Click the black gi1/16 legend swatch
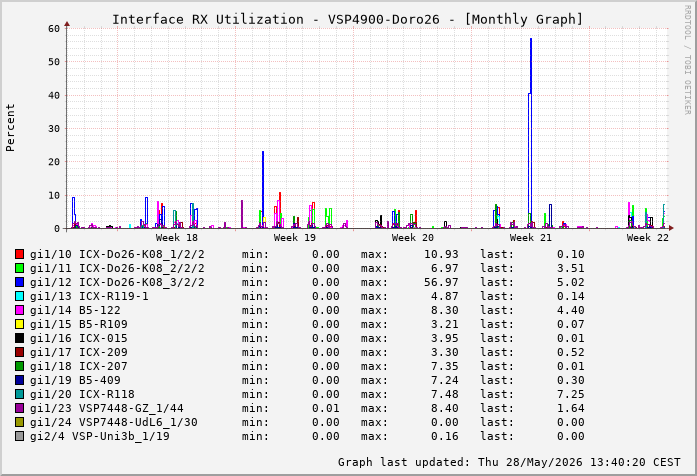Screen dimensions: 697x476 20,338
